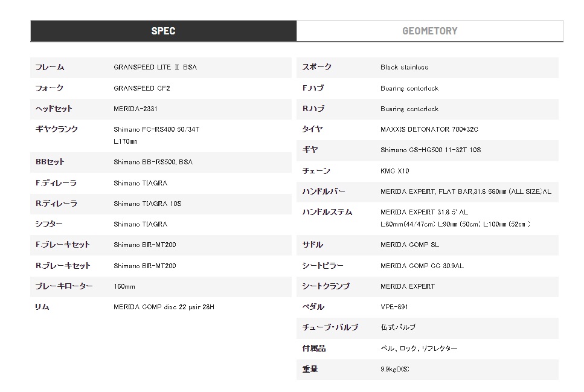Select the frame value GRANSPEED LITE II BSA
The width and height of the screenshot is (584, 392).
[155, 67]
